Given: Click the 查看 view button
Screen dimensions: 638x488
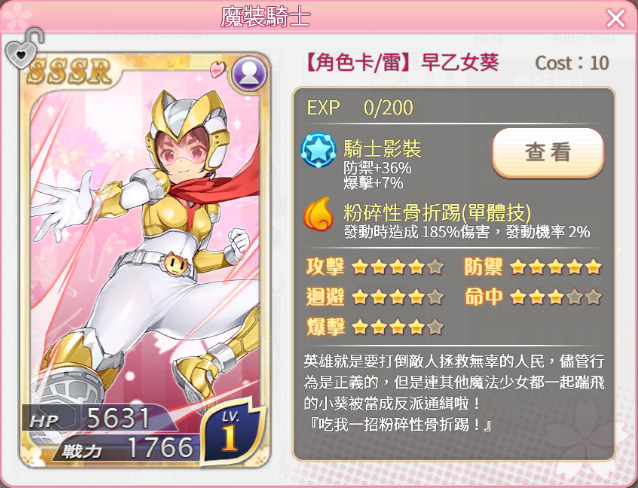Looking at the screenshot, I should (548, 153).
